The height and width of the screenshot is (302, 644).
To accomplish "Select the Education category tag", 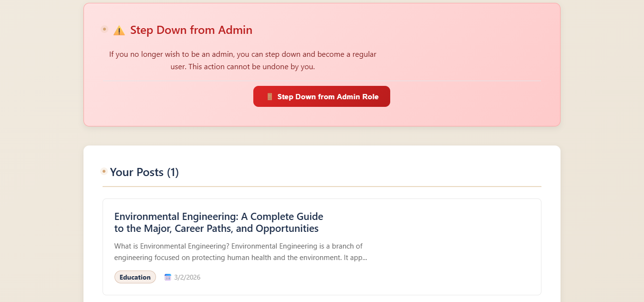I will [135, 277].
